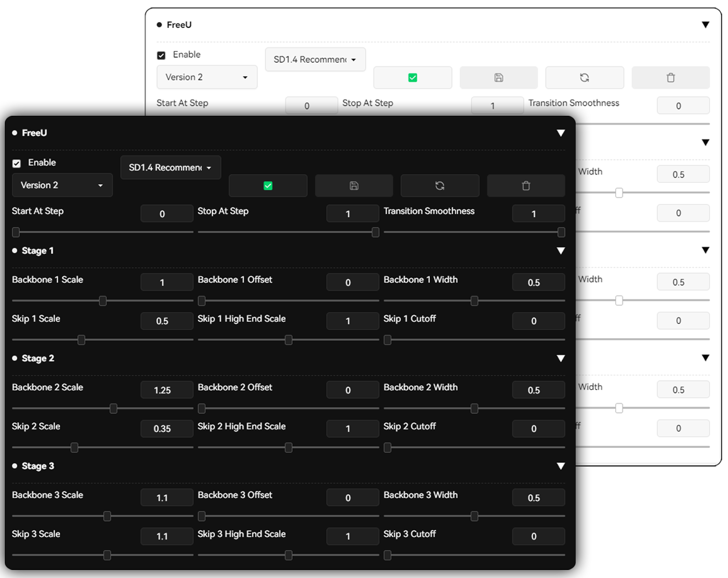Click Backbone 1 Width slider handle in dark panel
The image size is (728, 578).
pyautogui.click(x=474, y=301)
